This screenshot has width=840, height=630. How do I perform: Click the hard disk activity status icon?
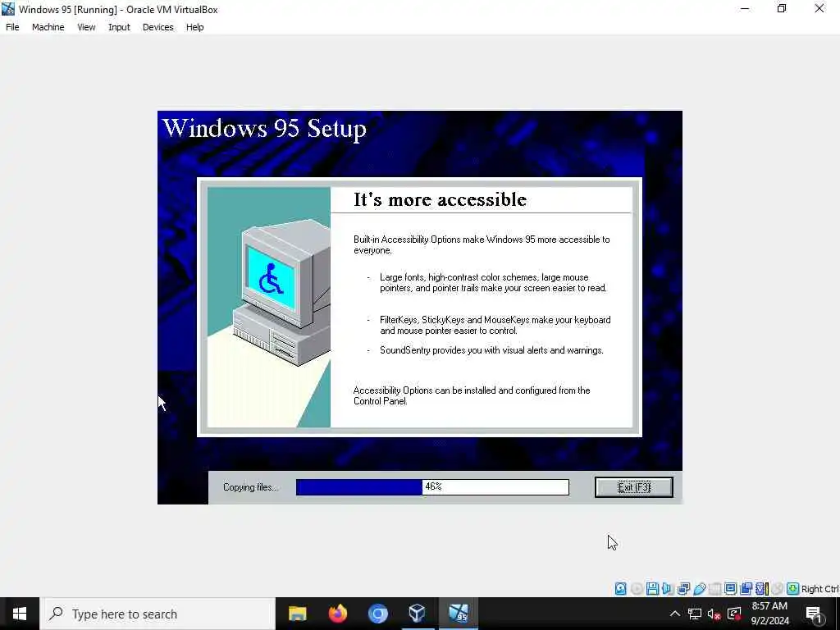pyautogui.click(x=620, y=589)
